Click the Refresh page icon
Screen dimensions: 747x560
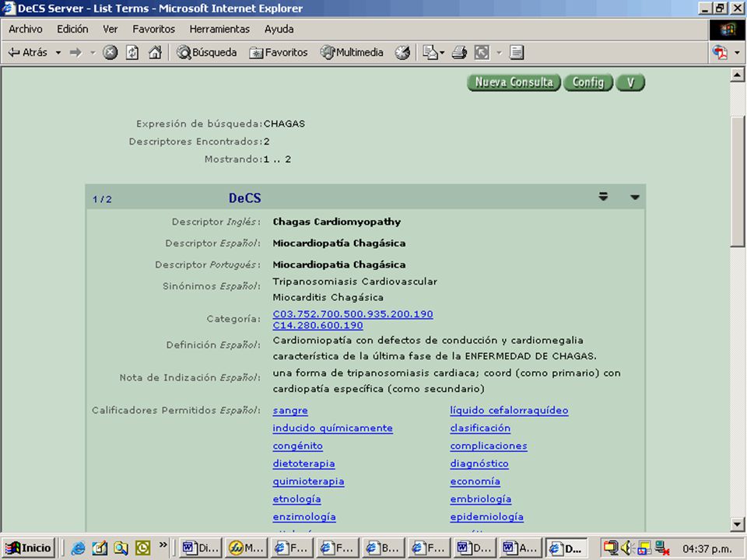point(132,52)
